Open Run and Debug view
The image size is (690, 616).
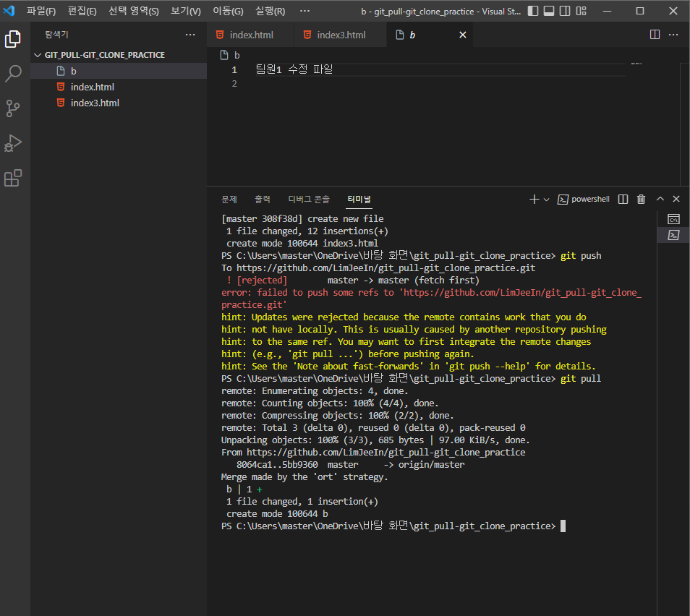tap(13, 143)
